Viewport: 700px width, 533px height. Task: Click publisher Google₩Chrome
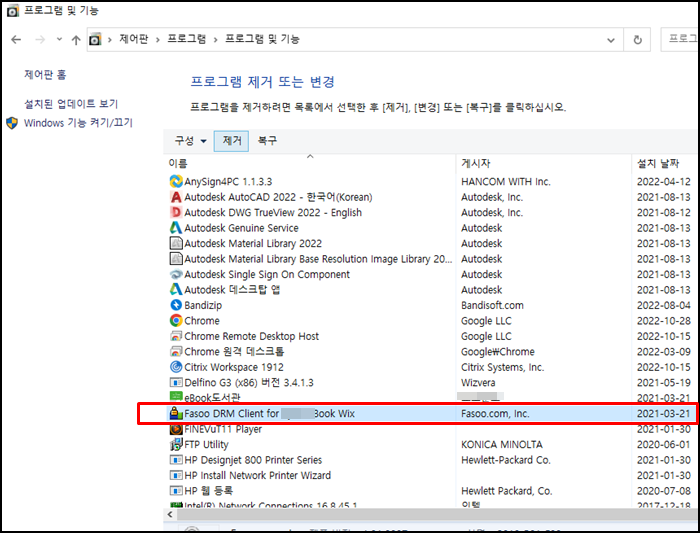point(498,352)
